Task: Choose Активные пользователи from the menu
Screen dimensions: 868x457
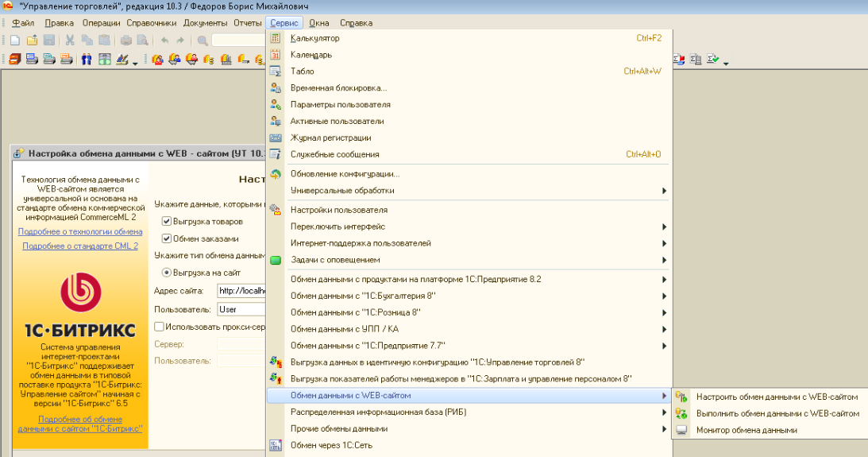Action: click(337, 122)
